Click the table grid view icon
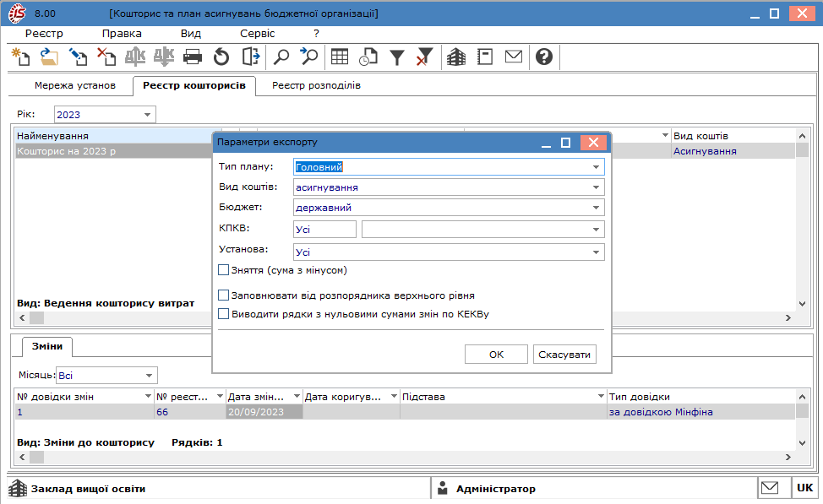 point(340,56)
